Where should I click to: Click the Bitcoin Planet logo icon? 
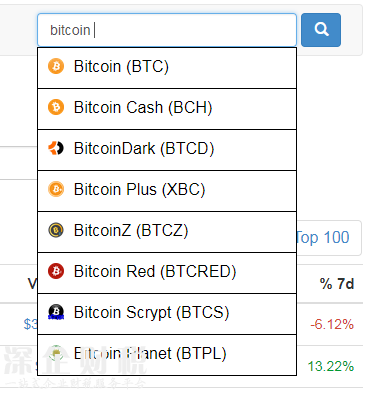click(56, 353)
